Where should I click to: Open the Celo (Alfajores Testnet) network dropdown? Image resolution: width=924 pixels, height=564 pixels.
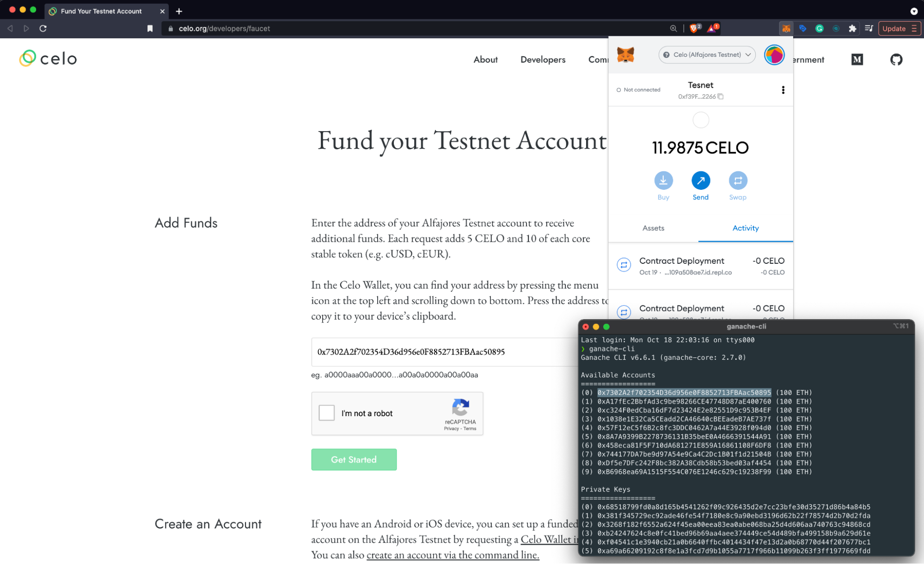pyautogui.click(x=707, y=55)
